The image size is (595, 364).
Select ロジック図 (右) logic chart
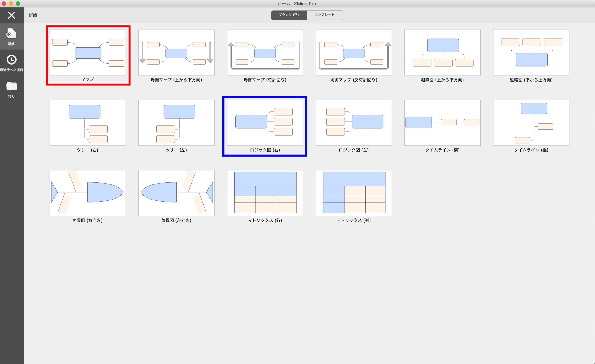coord(265,123)
